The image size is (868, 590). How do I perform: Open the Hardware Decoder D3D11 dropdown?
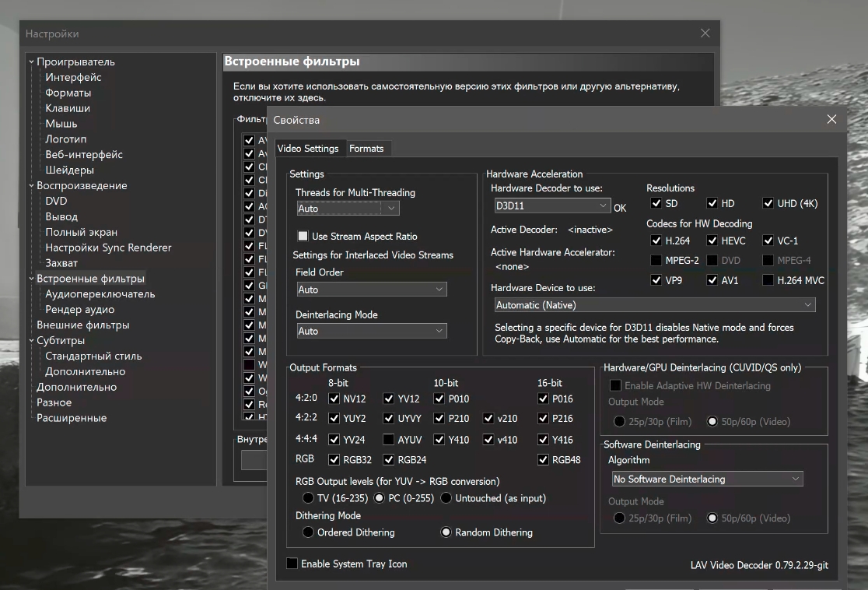552,206
